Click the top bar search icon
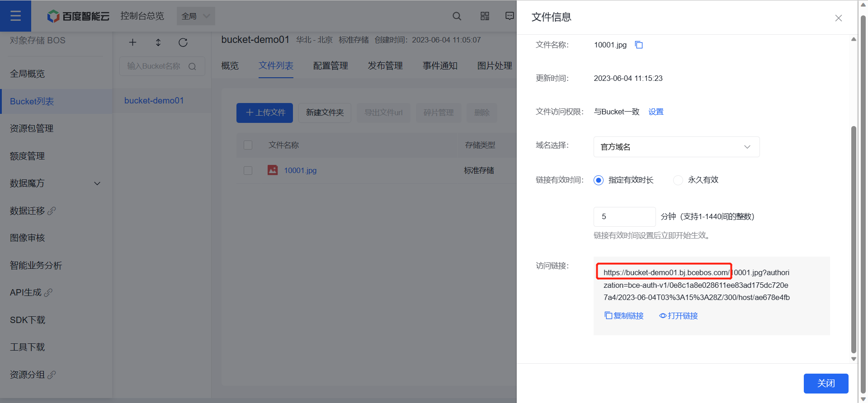 tap(457, 16)
